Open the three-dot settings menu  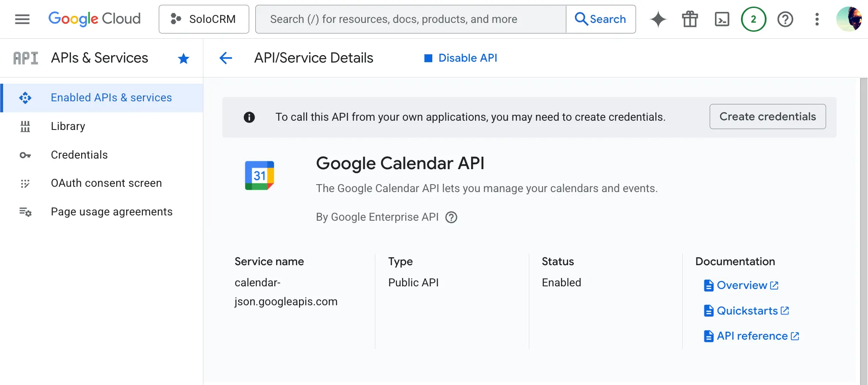(x=817, y=19)
